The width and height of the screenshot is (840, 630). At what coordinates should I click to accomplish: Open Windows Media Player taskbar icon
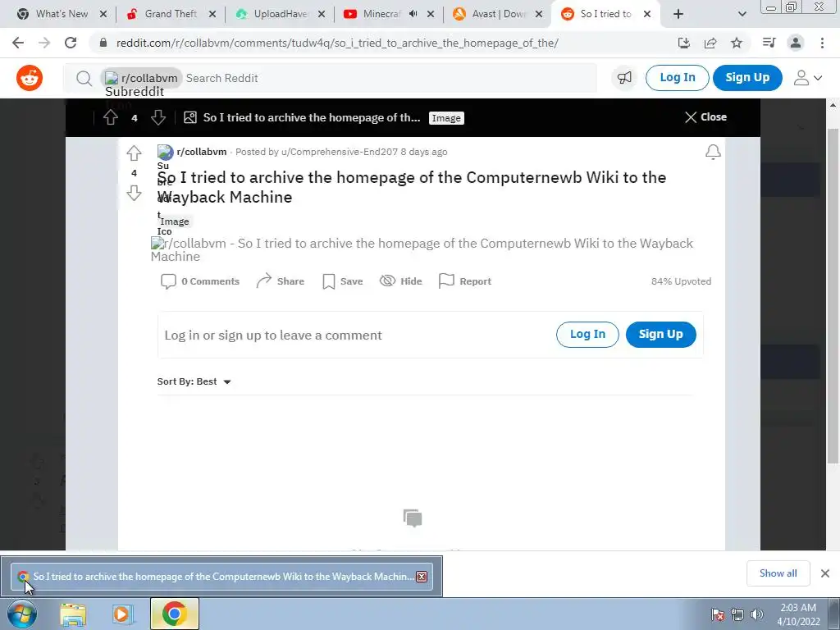123,614
